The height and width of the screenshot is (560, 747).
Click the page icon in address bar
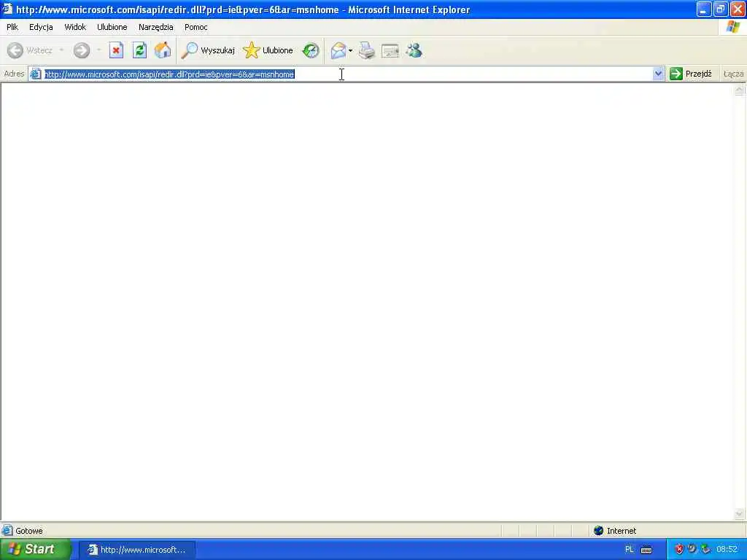tap(35, 74)
